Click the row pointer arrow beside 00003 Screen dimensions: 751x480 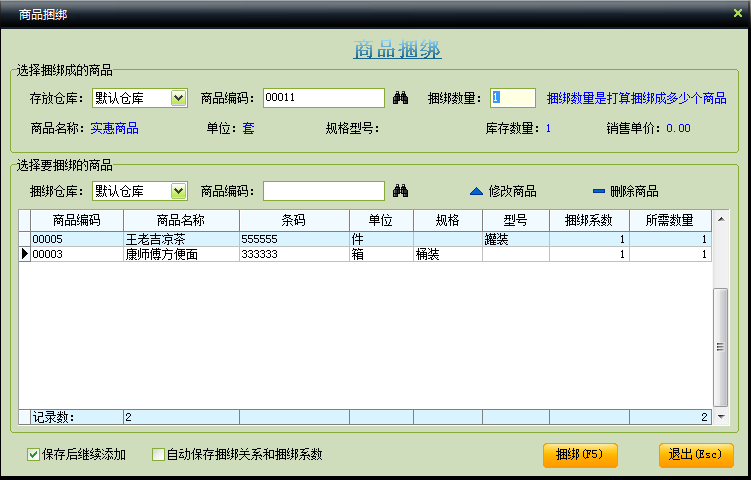[x=25, y=254]
